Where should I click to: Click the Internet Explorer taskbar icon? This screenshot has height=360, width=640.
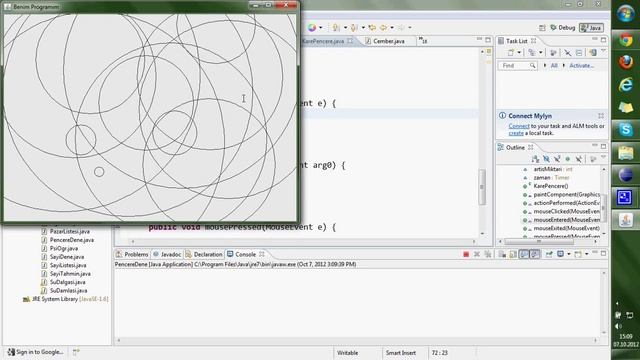[x=625, y=85]
